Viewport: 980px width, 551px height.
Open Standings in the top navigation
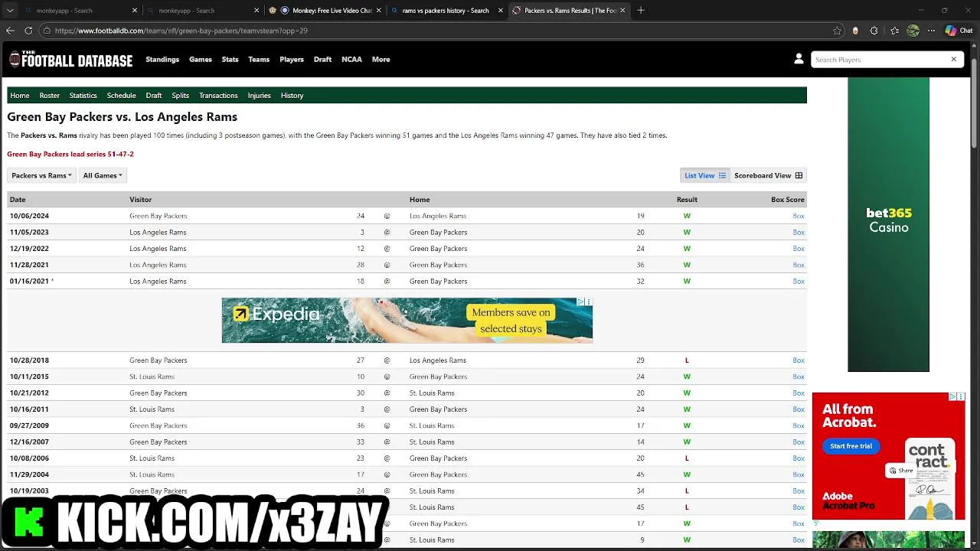[x=162, y=59]
